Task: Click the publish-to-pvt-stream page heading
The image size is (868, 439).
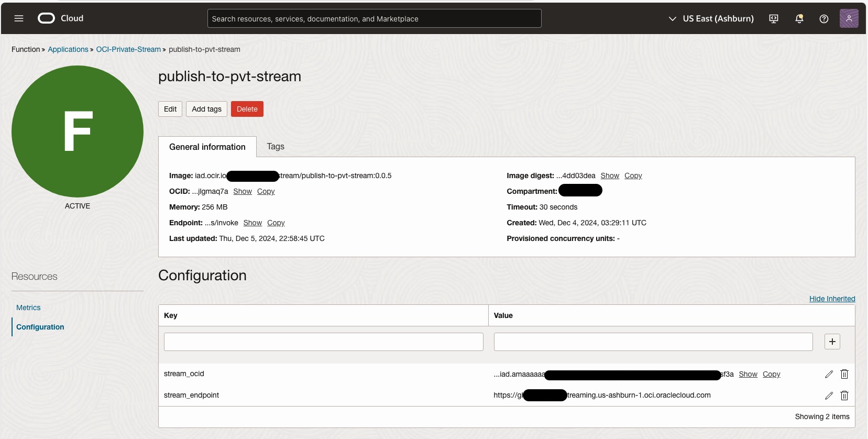Action: (229, 76)
